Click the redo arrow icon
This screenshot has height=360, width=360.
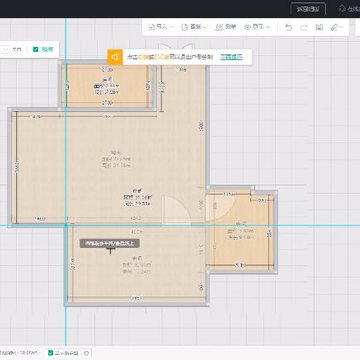point(304,27)
